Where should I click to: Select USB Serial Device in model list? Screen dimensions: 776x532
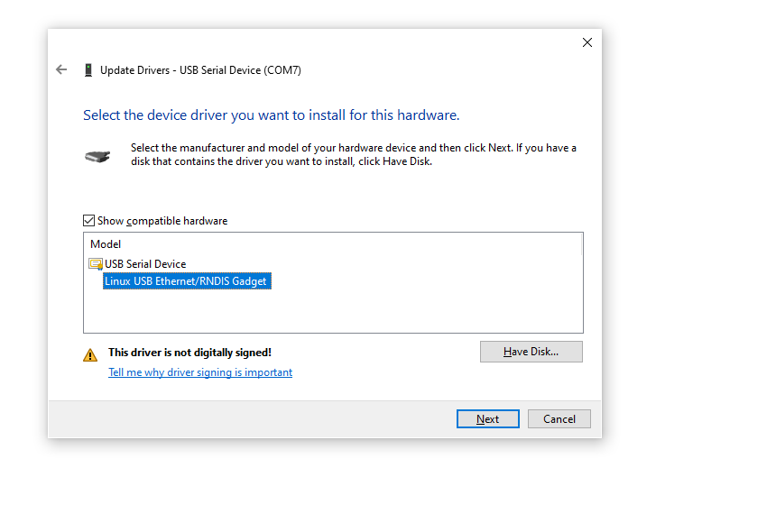(145, 264)
